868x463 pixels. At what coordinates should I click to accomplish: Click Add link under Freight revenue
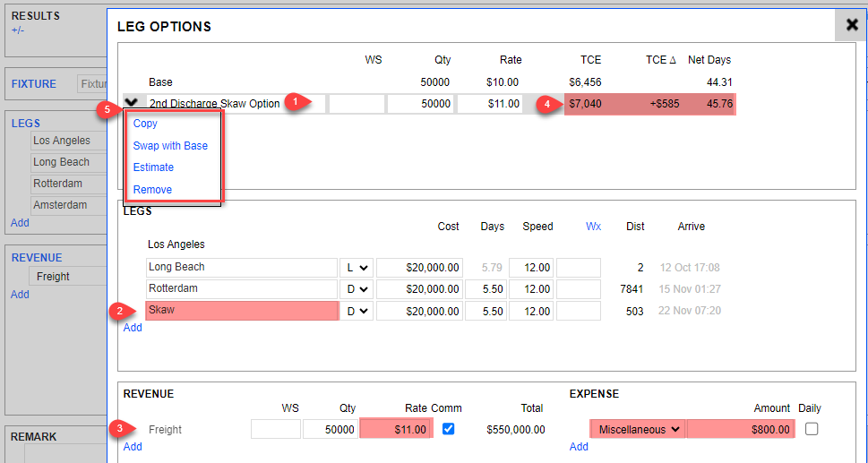pyautogui.click(x=133, y=447)
